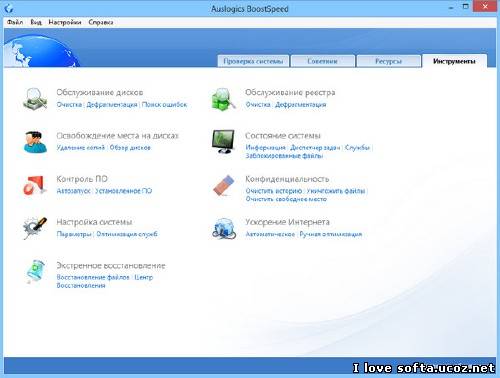Open the Диспетчер задач link
This screenshot has width=500, height=378.
pyautogui.click(x=315, y=147)
